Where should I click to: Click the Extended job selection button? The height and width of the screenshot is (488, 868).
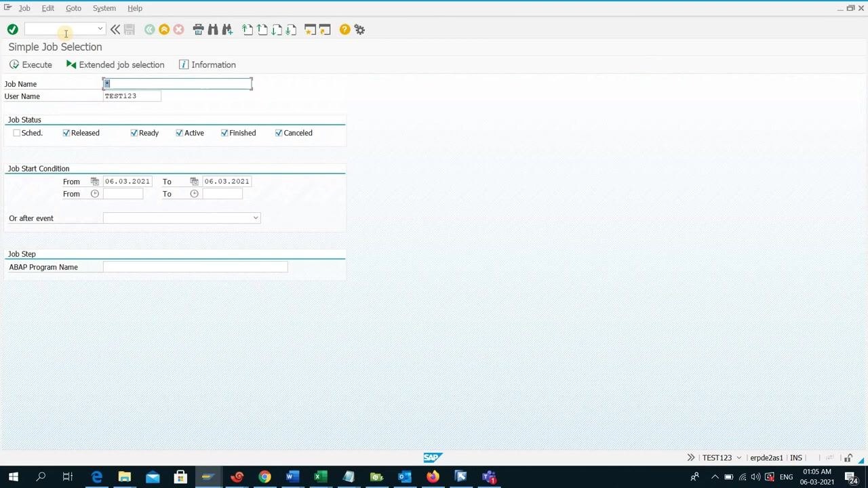(115, 64)
